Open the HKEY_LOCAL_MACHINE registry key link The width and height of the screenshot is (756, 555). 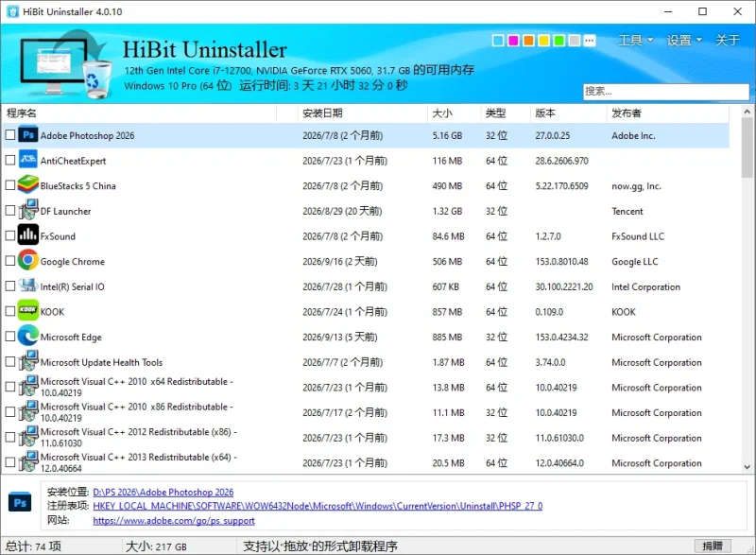318,506
